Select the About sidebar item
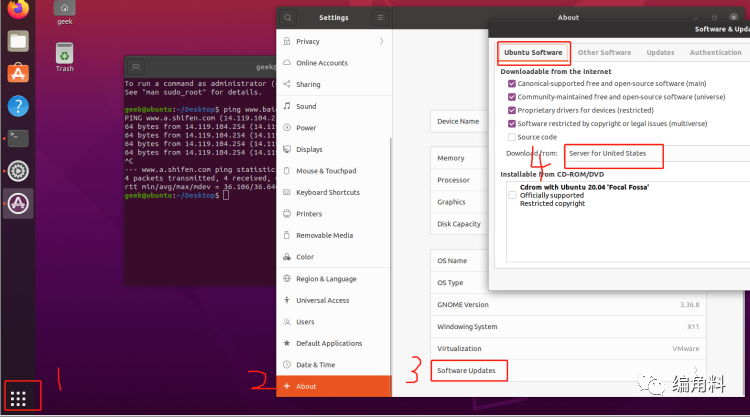 point(333,386)
